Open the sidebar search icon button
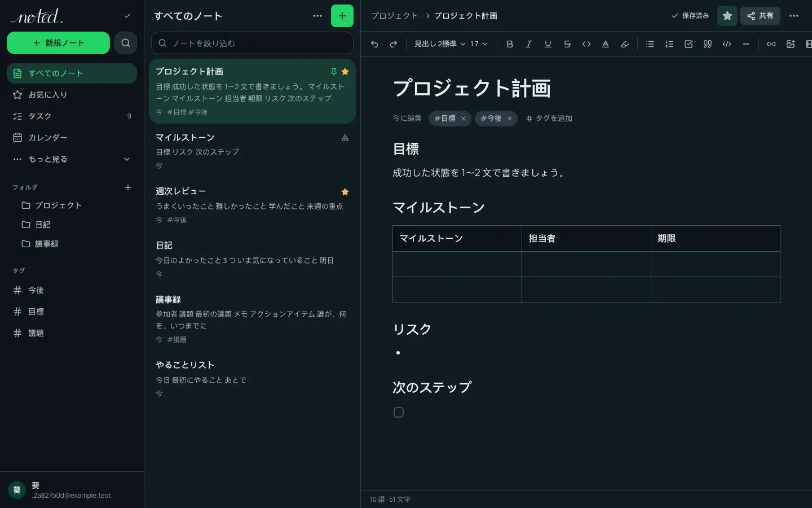The width and height of the screenshot is (812, 508). tap(126, 43)
